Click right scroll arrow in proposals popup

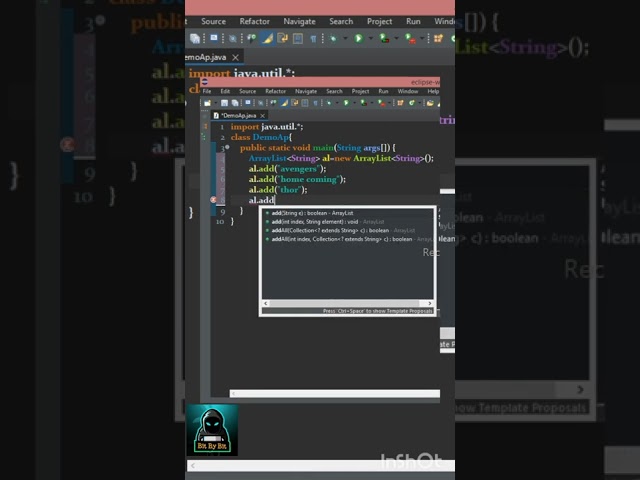[430, 303]
